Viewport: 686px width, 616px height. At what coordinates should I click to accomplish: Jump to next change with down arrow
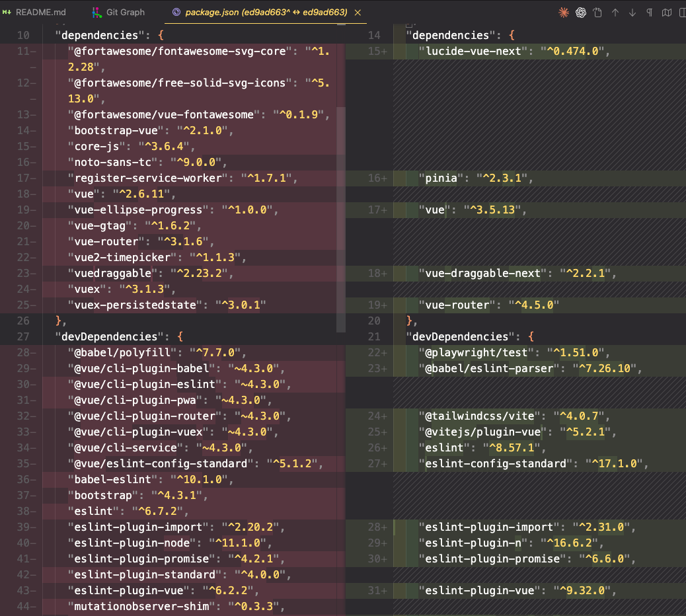click(632, 13)
